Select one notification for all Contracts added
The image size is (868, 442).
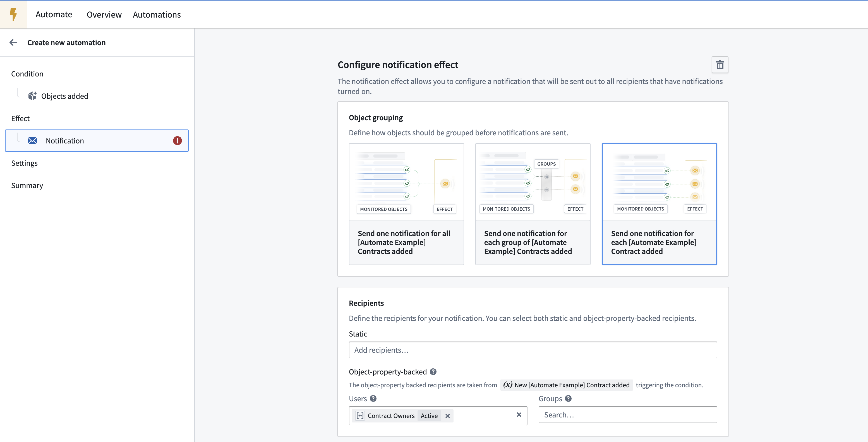point(406,204)
